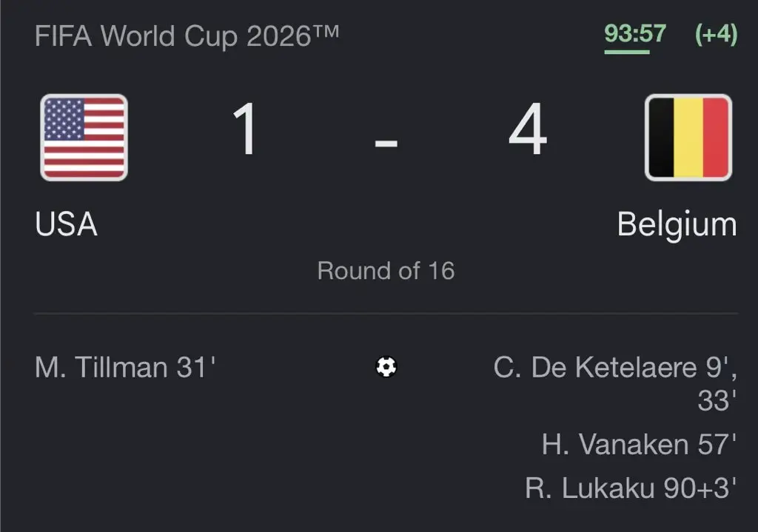This screenshot has height=532, width=758.
Task: Open the Belgium team name
Action: coord(677,225)
